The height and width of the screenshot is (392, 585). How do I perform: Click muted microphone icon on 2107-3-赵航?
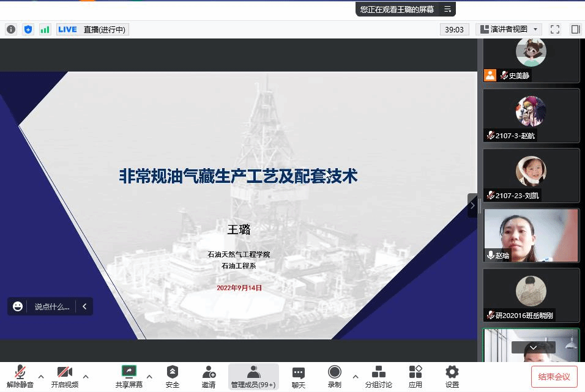pyautogui.click(x=491, y=135)
